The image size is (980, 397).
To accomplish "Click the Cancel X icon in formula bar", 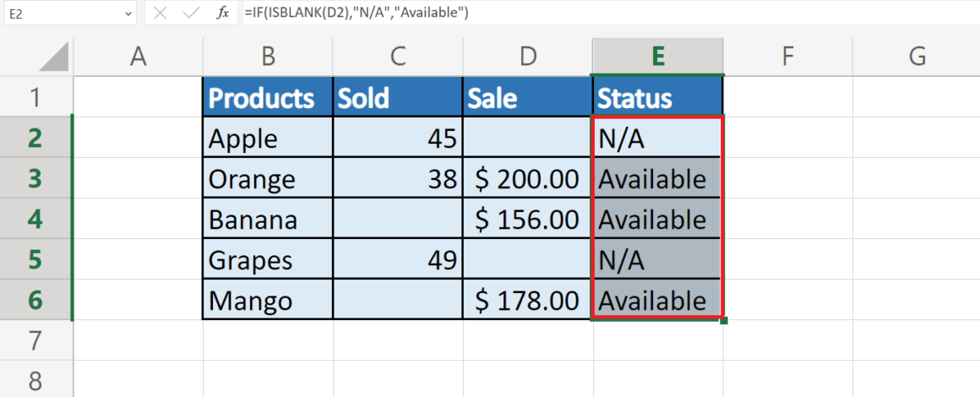I will pos(161,14).
